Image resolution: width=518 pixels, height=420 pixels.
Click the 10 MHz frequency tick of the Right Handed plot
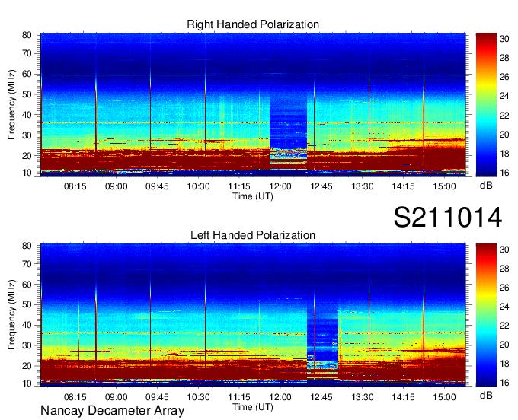tap(27, 173)
